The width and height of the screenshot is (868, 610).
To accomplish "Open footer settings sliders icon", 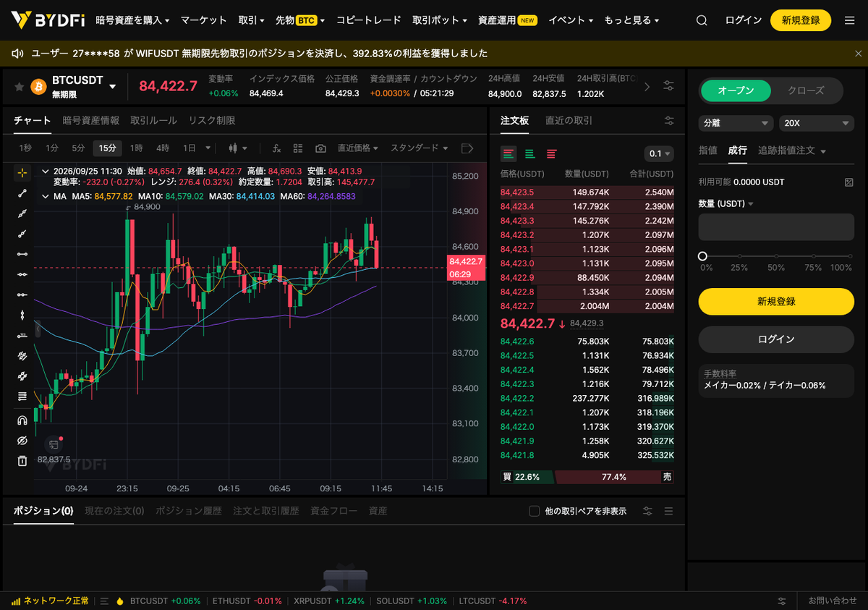I will (782, 601).
